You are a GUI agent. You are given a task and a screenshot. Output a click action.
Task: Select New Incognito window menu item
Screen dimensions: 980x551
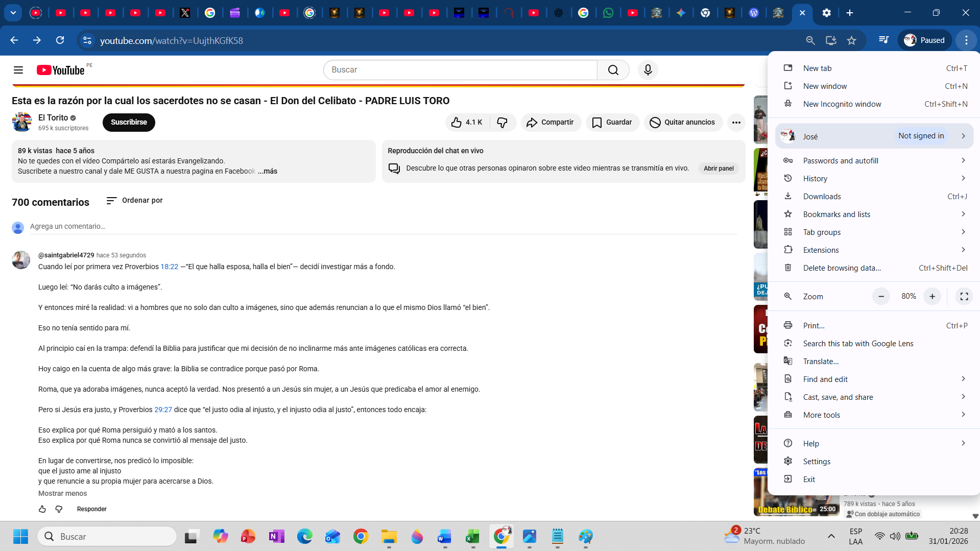(x=842, y=104)
